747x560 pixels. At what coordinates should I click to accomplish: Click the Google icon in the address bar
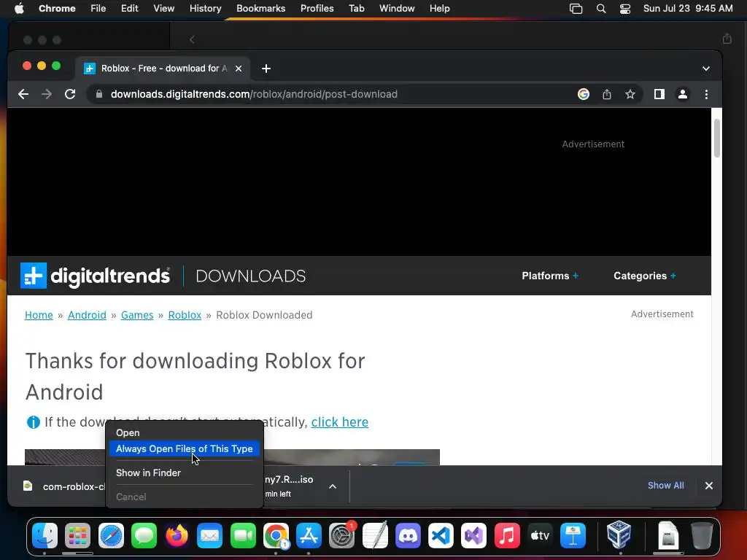point(583,94)
